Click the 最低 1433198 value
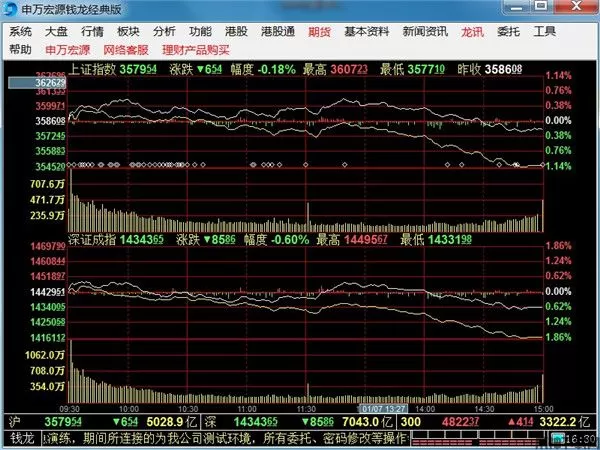600x450 pixels. coord(450,240)
